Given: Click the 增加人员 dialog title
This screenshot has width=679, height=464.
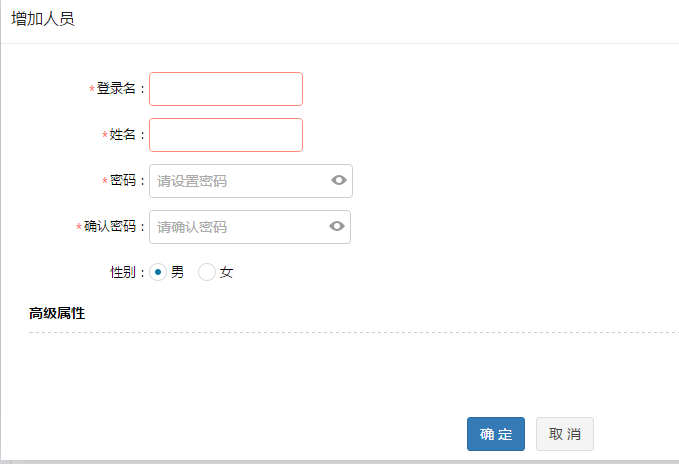Looking at the screenshot, I should coord(42,19).
